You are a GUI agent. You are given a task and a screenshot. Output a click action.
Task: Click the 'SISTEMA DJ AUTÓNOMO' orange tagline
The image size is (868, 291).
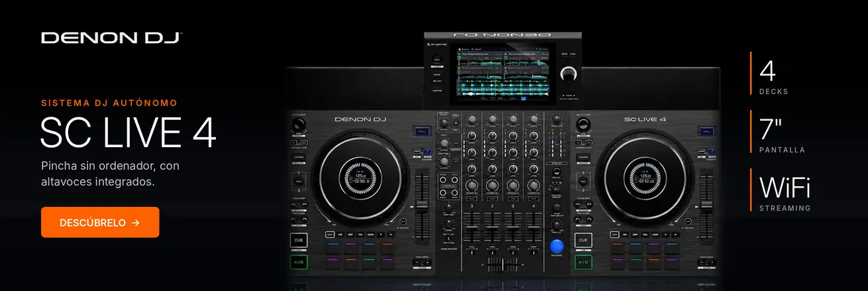109,103
